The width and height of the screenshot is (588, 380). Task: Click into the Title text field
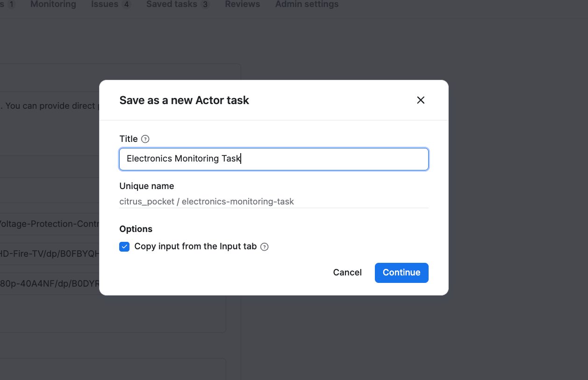pos(274,159)
